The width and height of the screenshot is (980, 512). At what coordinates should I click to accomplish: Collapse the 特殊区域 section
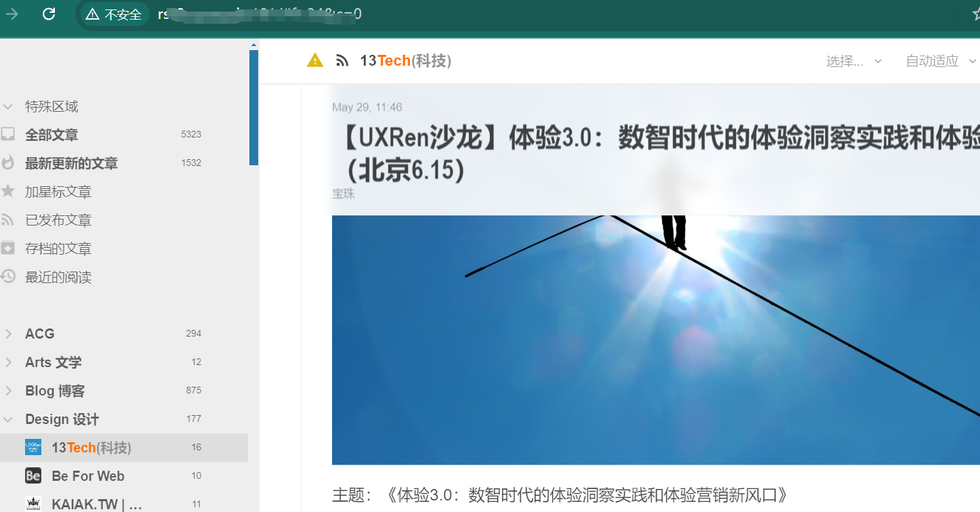[x=8, y=107]
